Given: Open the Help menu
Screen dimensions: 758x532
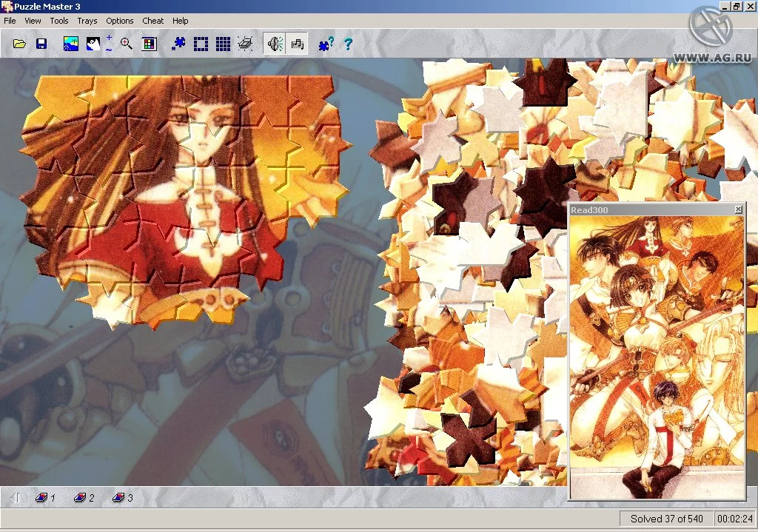Looking at the screenshot, I should 181,21.
